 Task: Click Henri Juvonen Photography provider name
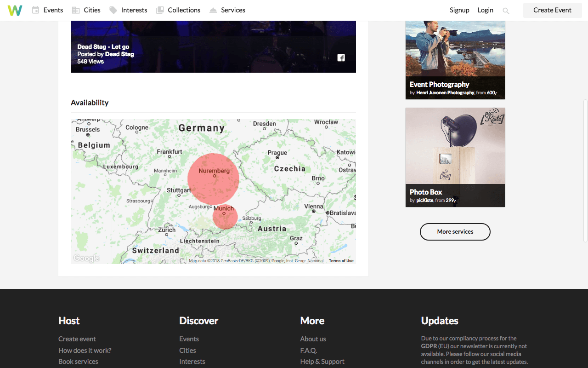coord(445,92)
